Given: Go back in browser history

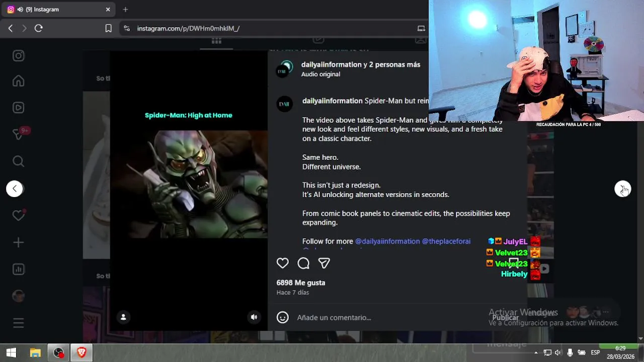Looking at the screenshot, I should 10,28.
